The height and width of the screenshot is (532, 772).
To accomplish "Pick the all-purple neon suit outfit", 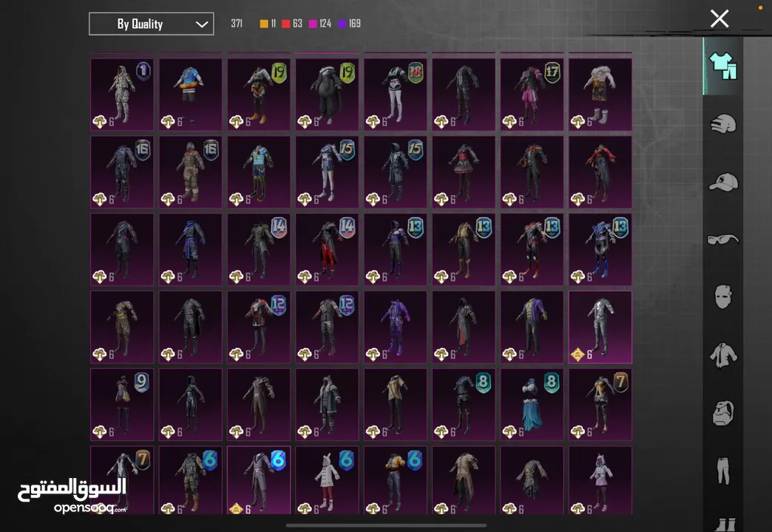I will tap(396, 327).
